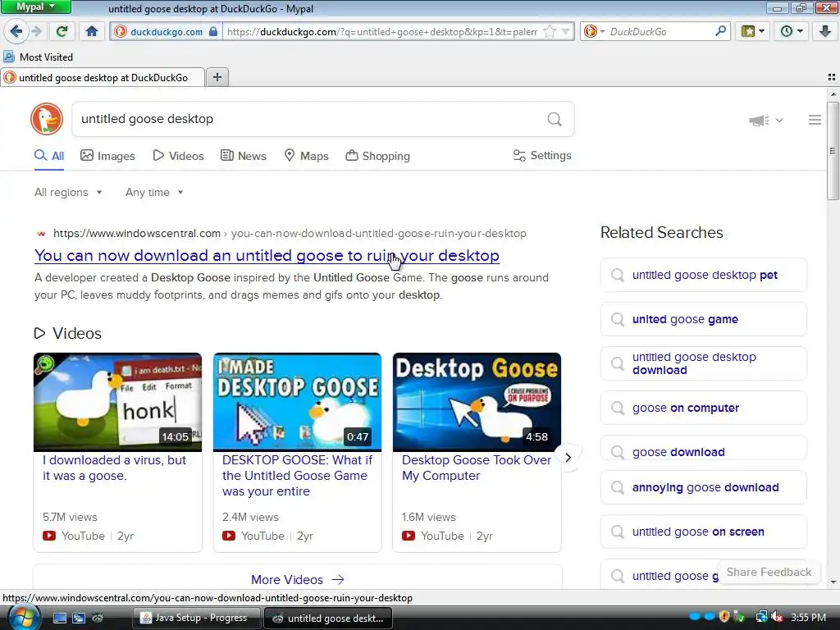Viewport: 840px width, 630px height.
Task: Play the 'I made Desktop Goose' video thumbnail
Action: [x=297, y=402]
